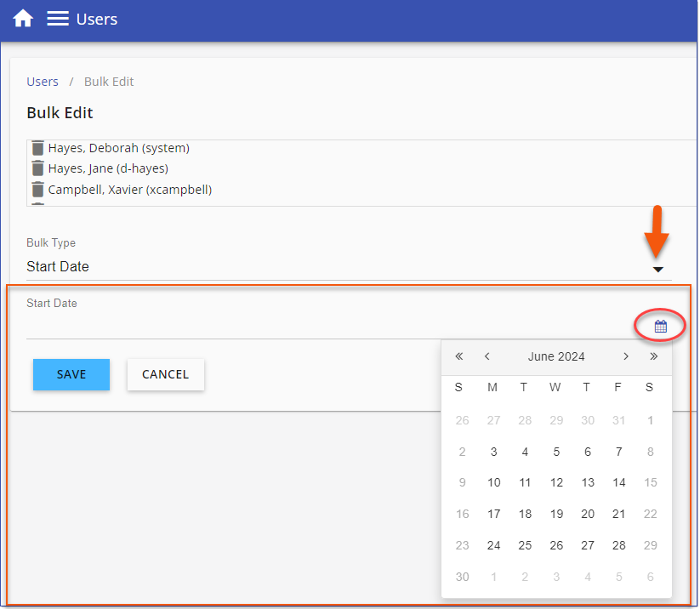Select June 18 as start date
Screen dimensions: 700x609
pos(525,514)
